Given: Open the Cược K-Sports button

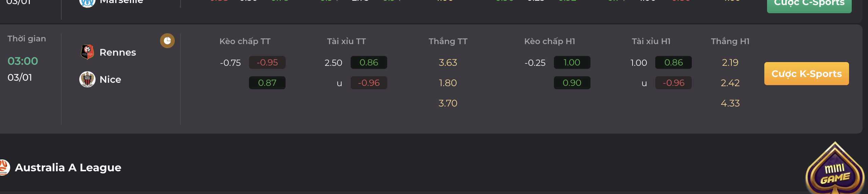Looking at the screenshot, I should coord(806,74).
